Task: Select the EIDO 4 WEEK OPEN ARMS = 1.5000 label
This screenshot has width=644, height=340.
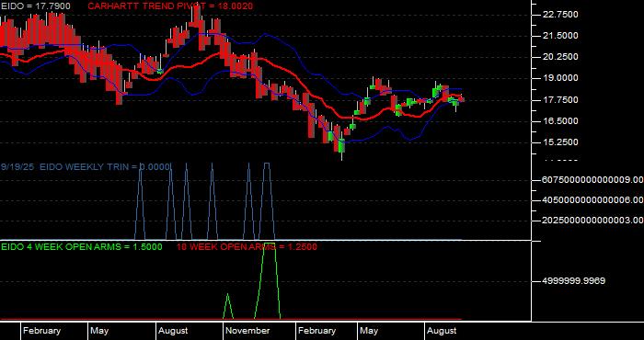Action: [82, 247]
